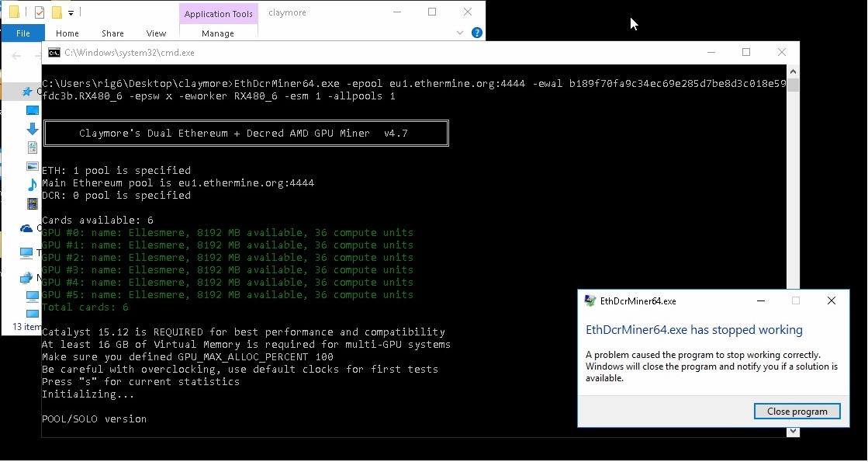This screenshot has width=868, height=462.
Task: Click 'Catalyst 15.12 is REQUIRED' line
Action: (x=244, y=332)
